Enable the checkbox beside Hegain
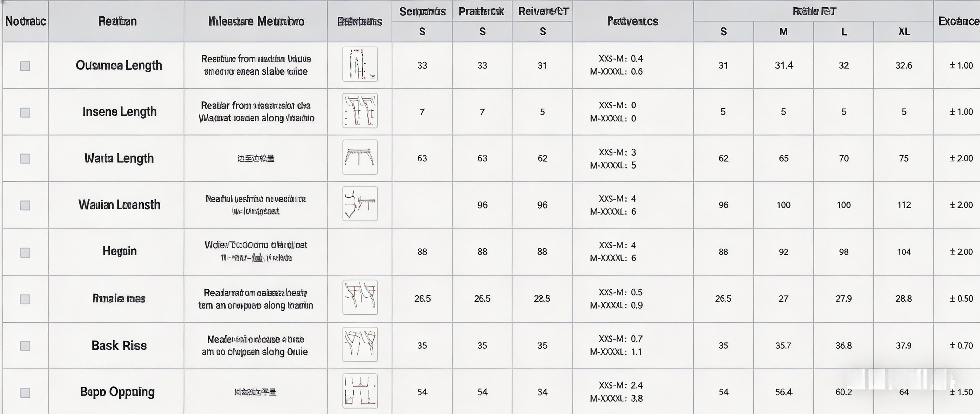The width and height of the screenshot is (980, 414). pos(25,252)
